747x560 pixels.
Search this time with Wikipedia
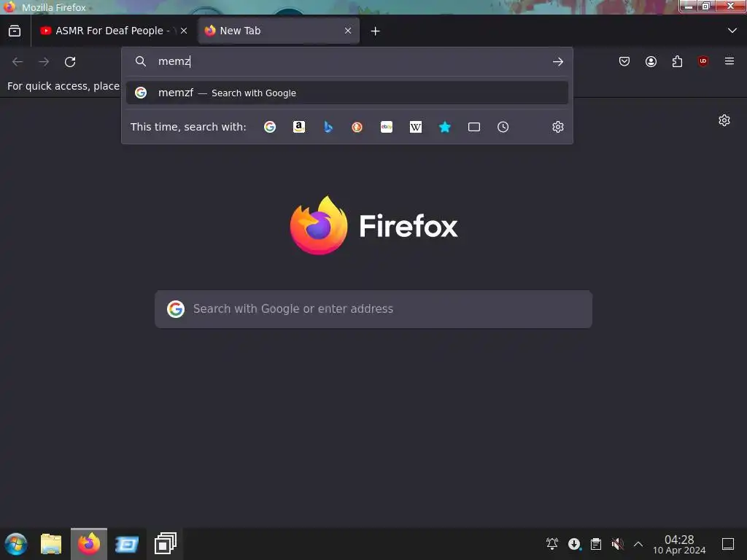point(415,127)
